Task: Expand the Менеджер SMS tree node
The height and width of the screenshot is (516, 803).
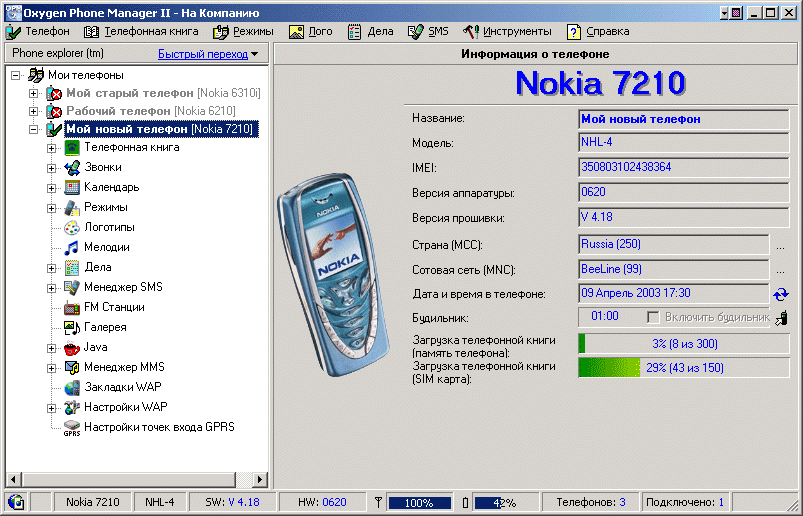Action: [51, 288]
